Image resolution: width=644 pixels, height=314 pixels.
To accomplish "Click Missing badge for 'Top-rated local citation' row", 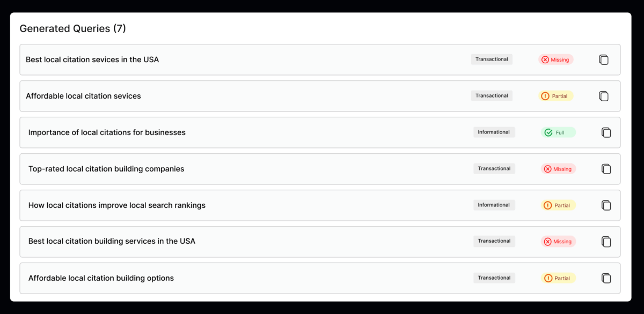I will tap(558, 169).
